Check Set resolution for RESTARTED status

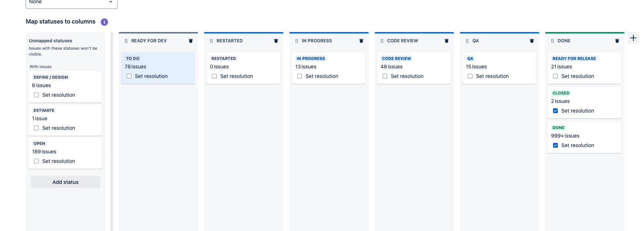click(214, 76)
